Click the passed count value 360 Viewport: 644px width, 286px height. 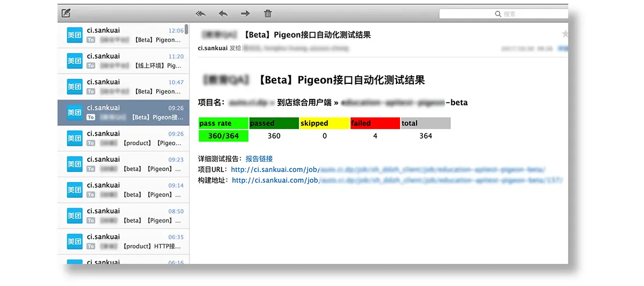[274, 136]
